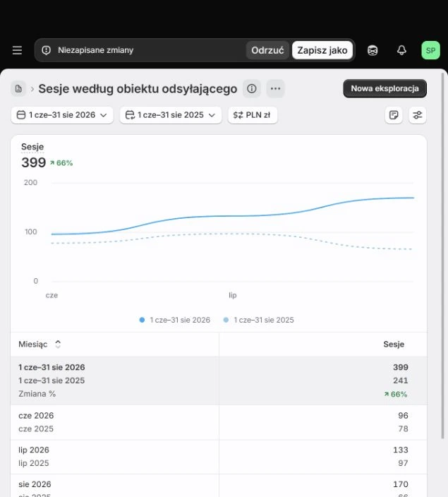Click the dashed 2025 line in the chart
The image size is (448, 497).
[x=233, y=234]
